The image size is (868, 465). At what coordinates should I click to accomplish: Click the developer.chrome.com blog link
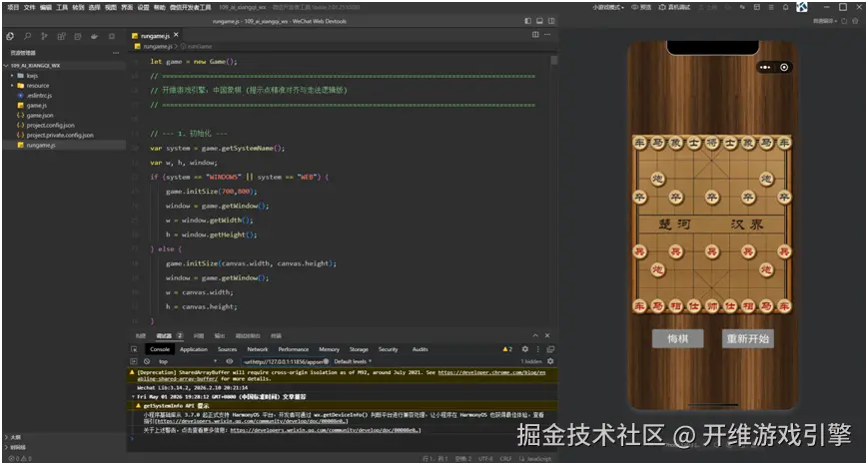tap(491, 372)
